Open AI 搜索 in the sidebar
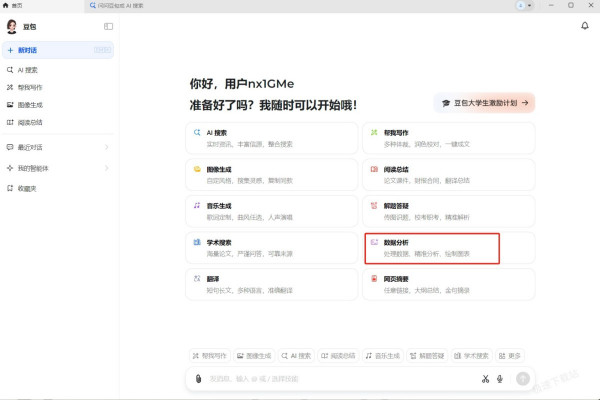This screenshot has height=400, width=600. 58,70
